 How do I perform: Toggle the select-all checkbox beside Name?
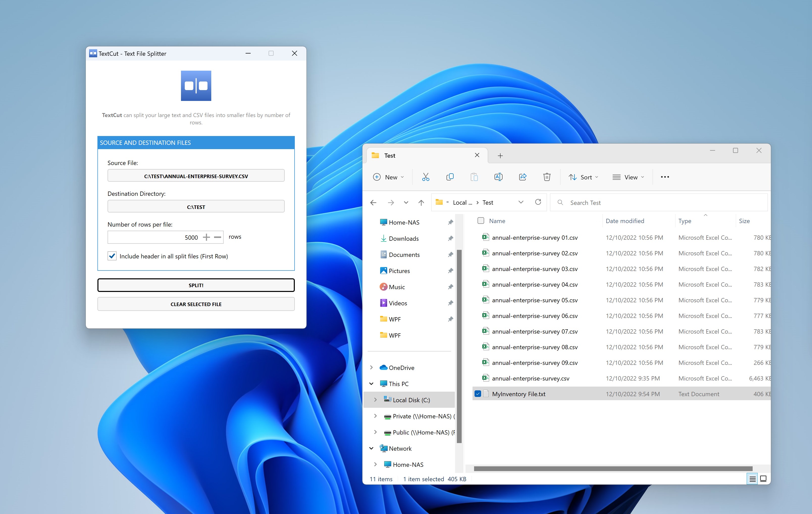pos(481,221)
